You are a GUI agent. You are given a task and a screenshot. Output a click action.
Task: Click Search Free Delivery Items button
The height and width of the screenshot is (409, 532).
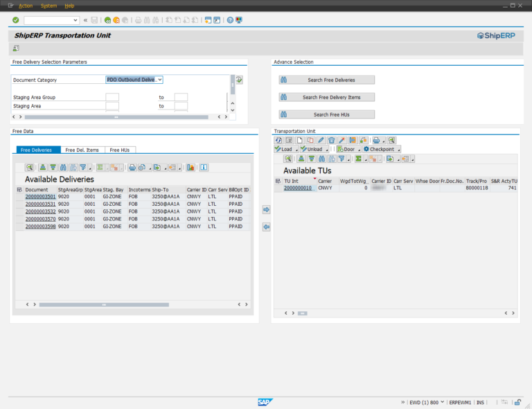[327, 97]
